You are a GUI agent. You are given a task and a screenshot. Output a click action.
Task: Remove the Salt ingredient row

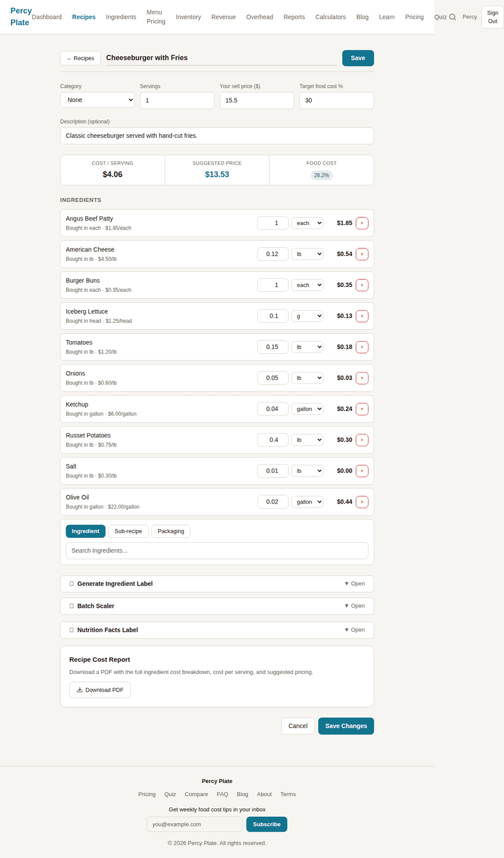pyautogui.click(x=362, y=471)
